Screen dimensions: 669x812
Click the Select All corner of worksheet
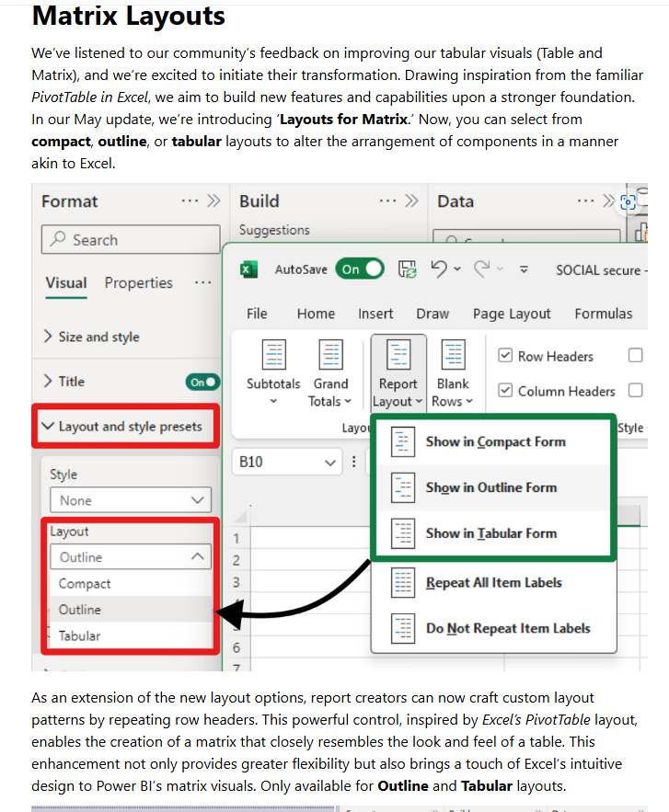coord(241,516)
